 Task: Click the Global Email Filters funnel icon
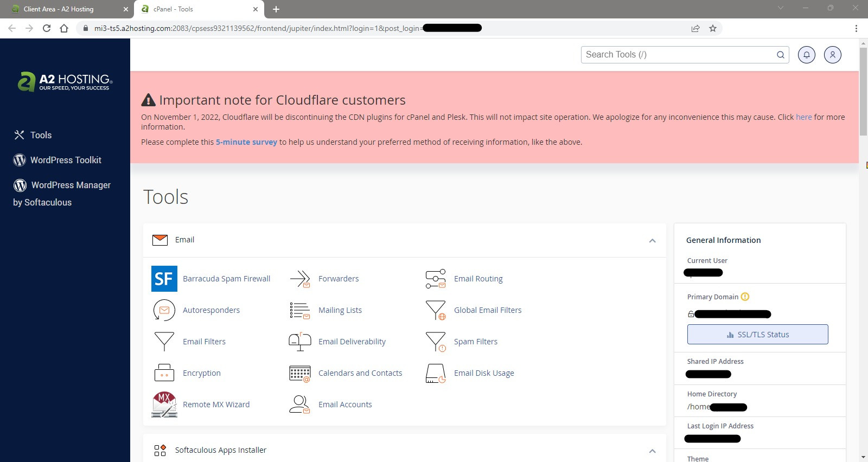[x=436, y=310]
